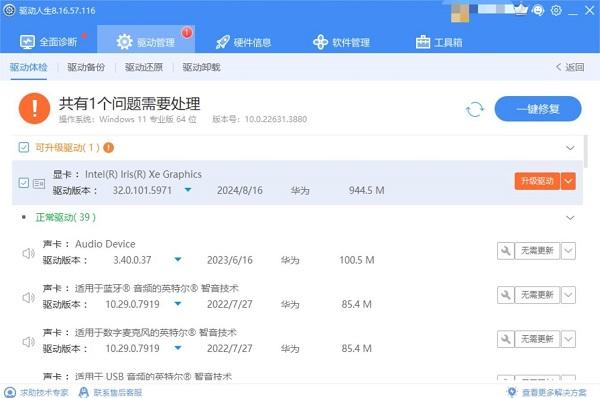Click the 一键修复 button
Viewport: 600px width, 398px height.
pyautogui.click(x=538, y=109)
